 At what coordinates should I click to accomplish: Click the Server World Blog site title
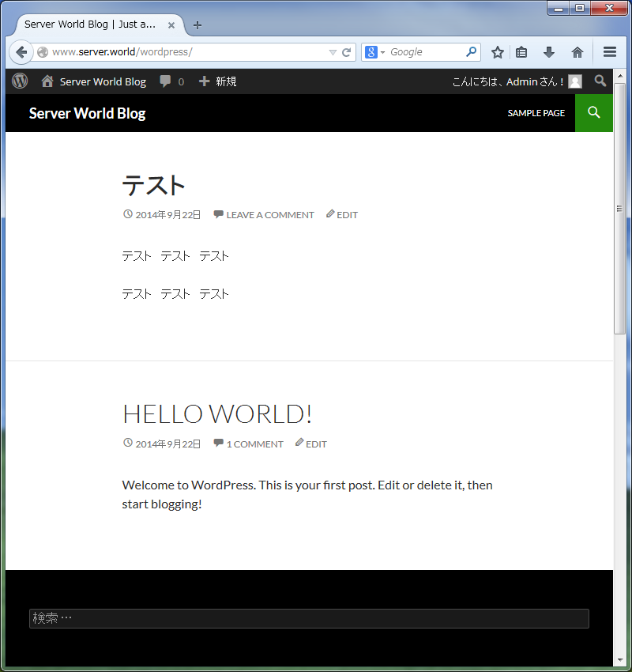pyautogui.click(x=88, y=113)
